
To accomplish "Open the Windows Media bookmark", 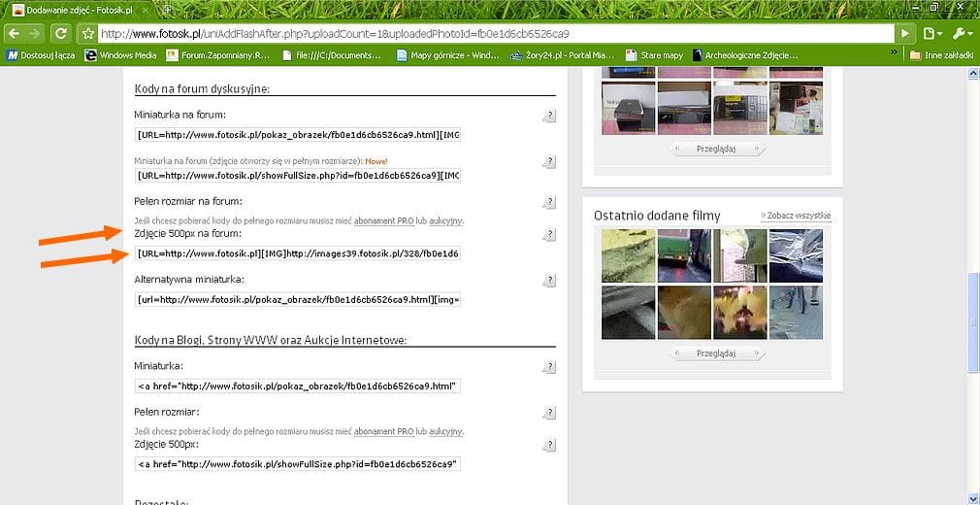I will point(120,55).
